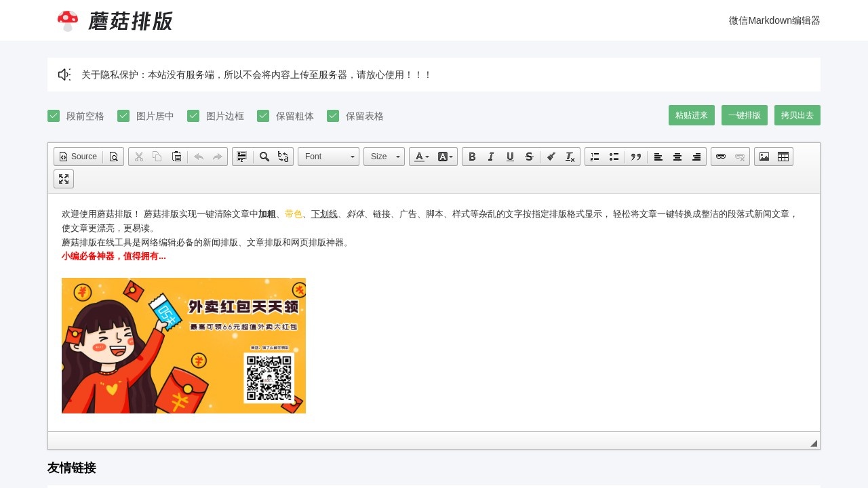Open the document Preview icon
The height and width of the screenshot is (488, 868).
point(113,157)
